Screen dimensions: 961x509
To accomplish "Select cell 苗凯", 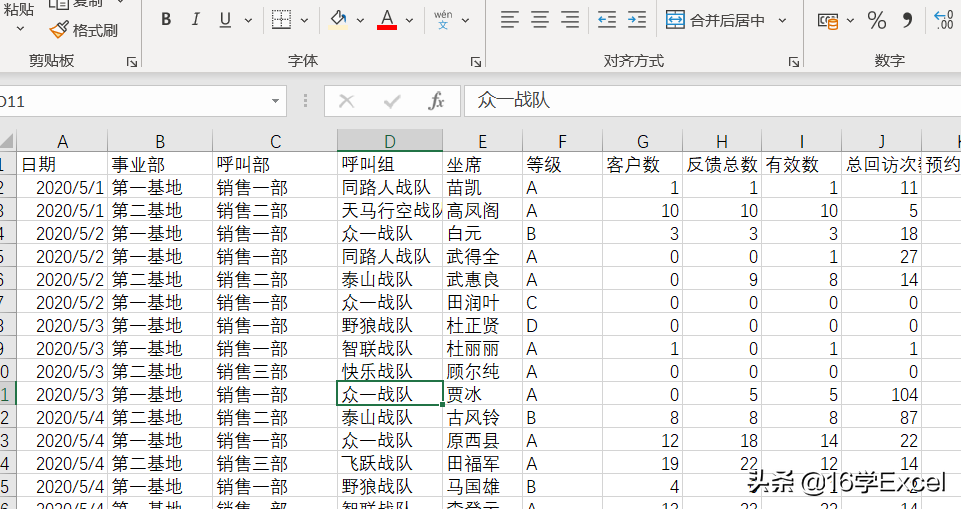I will (482, 187).
